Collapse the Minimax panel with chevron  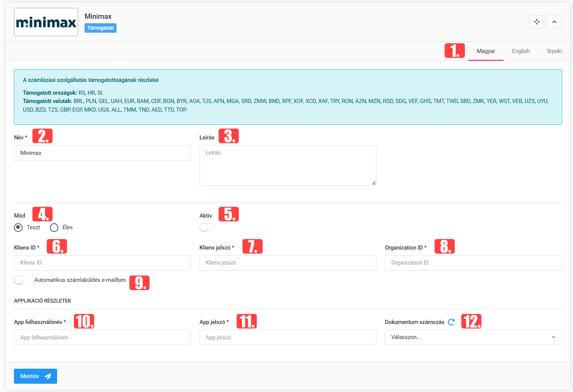[x=554, y=22]
